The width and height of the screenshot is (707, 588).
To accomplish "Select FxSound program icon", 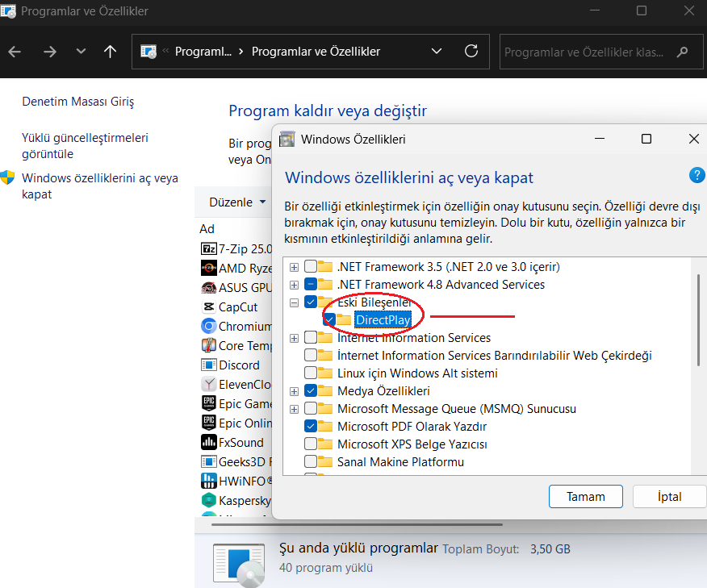I will pyautogui.click(x=208, y=442).
